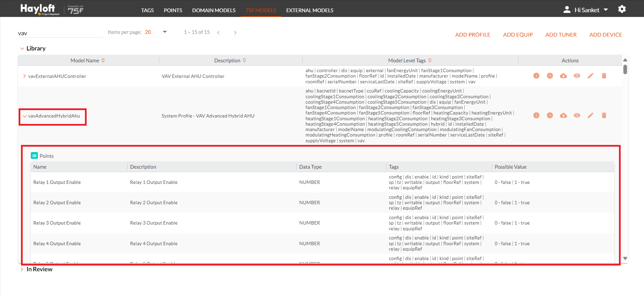Click System Profile - VAV Advanced Hybrid AHU description

click(x=208, y=116)
